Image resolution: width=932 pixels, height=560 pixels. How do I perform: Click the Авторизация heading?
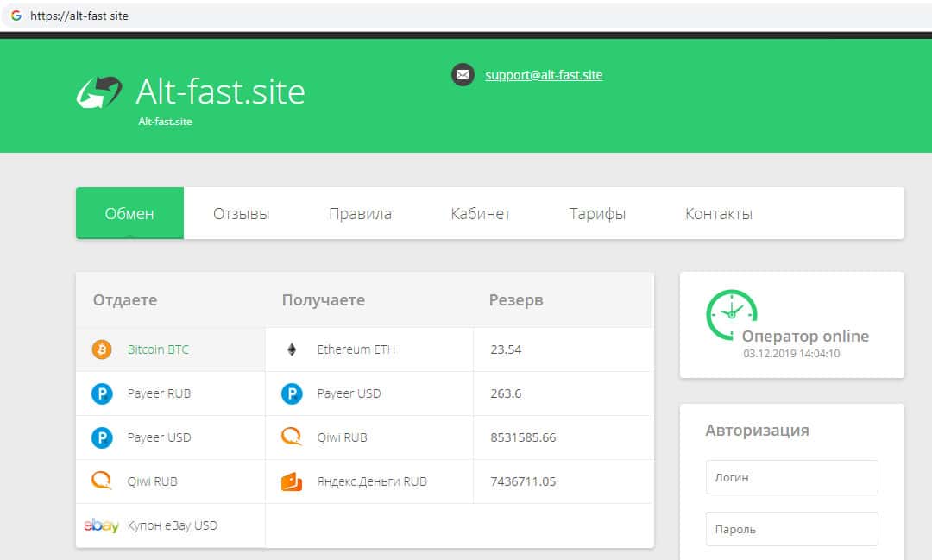pos(758,431)
